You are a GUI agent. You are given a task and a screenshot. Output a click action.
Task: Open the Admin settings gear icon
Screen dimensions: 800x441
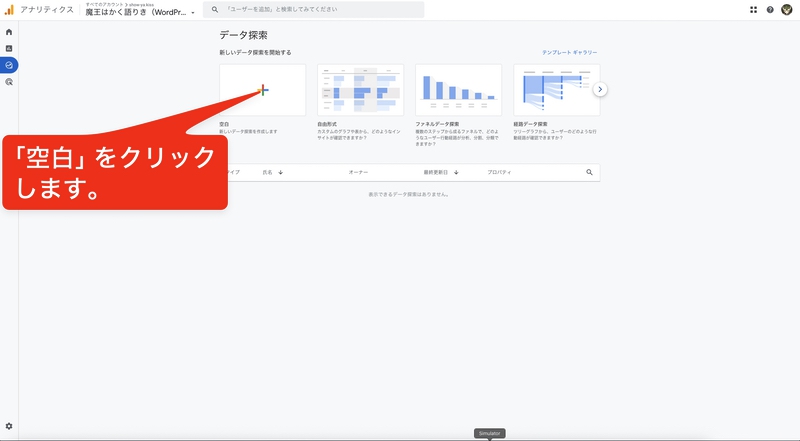[x=9, y=426]
